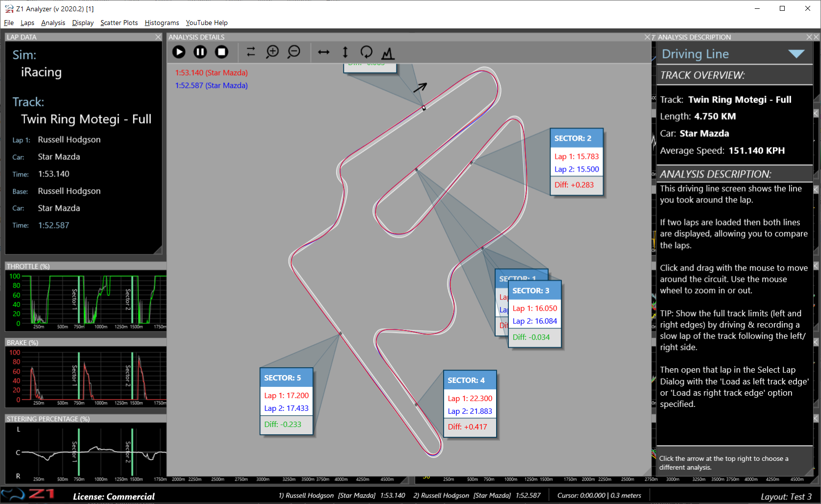Click 'Lap 1: 22.300' in Sector 4 box

click(470, 399)
